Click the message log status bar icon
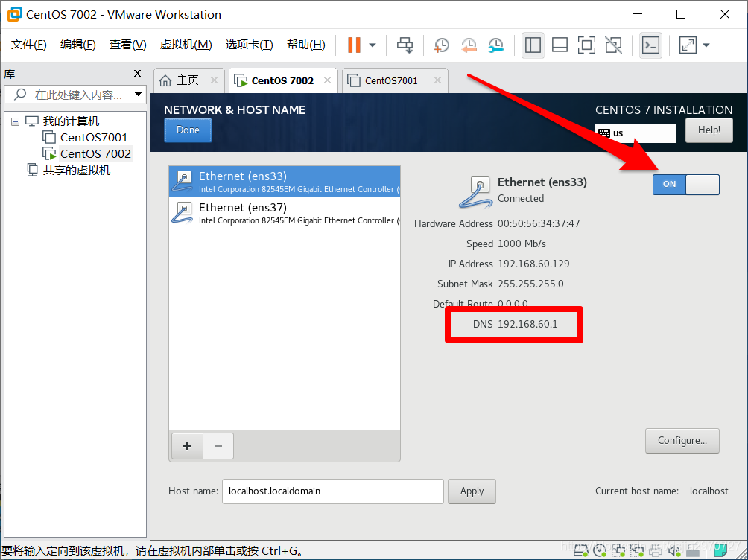This screenshot has width=748, height=560. tap(720, 550)
